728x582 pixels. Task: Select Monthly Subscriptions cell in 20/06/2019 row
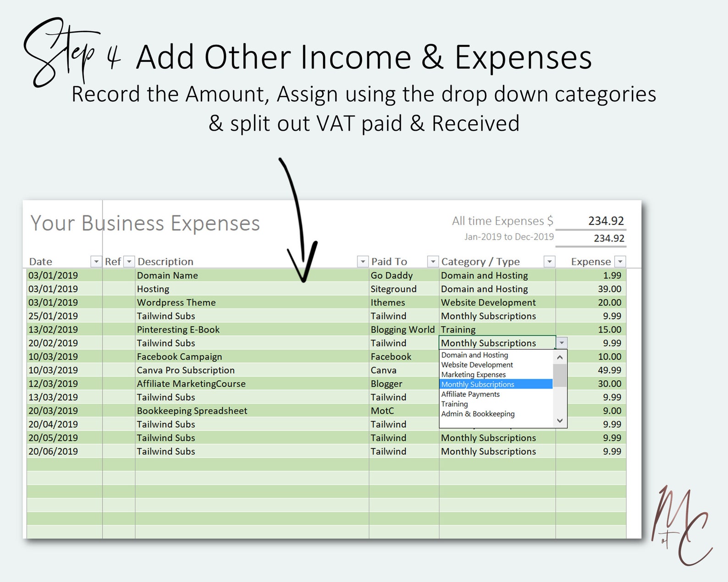coord(497,451)
